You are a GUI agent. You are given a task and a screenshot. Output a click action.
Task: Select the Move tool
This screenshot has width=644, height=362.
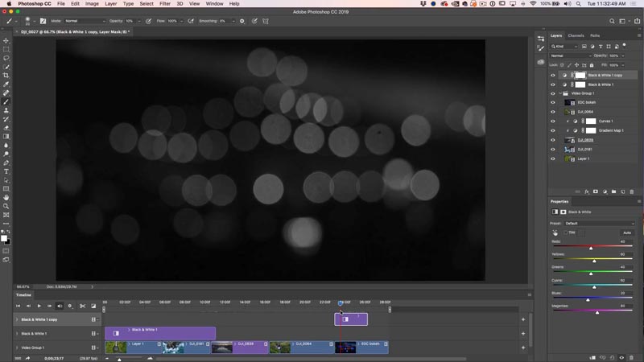tap(6, 41)
